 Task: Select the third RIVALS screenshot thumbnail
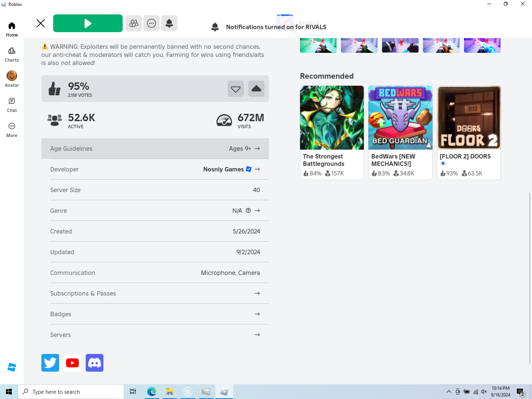click(400, 45)
